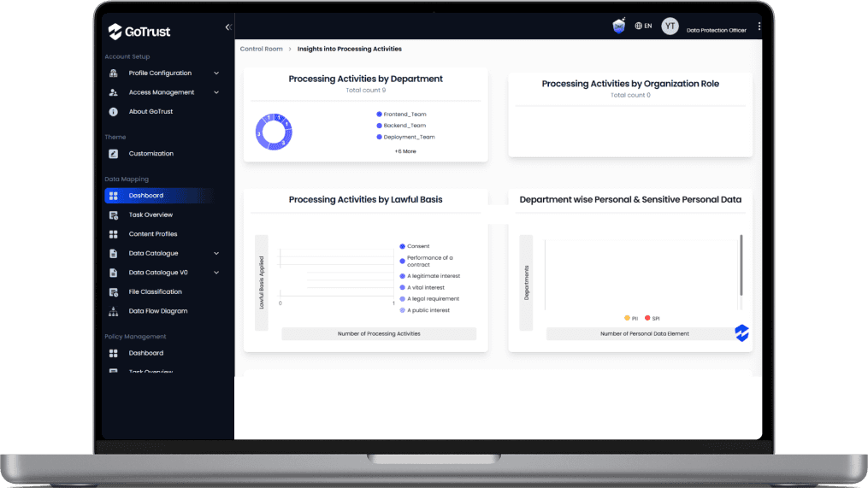Click Data Protection Officer role label
The width and height of the screenshot is (868, 488).
pyautogui.click(x=717, y=31)
